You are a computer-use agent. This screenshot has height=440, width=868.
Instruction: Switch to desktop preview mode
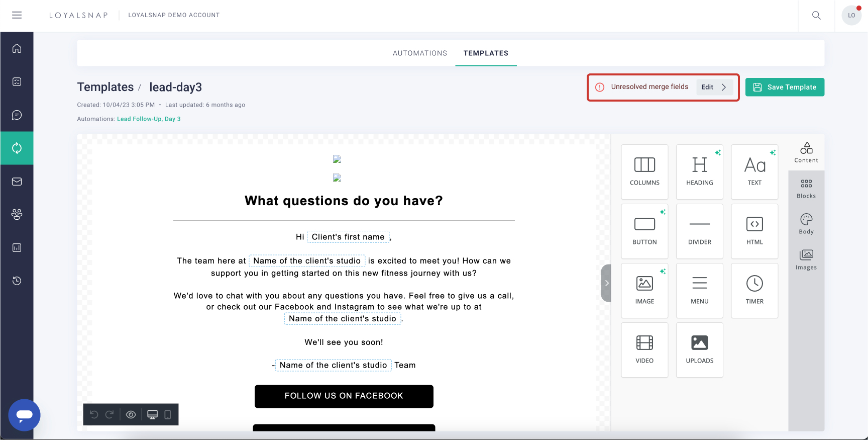point(153,414)
